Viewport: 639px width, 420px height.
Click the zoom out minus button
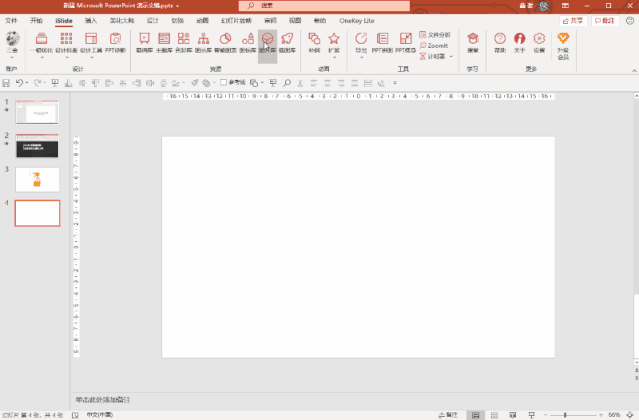click(x=546, y=415)
